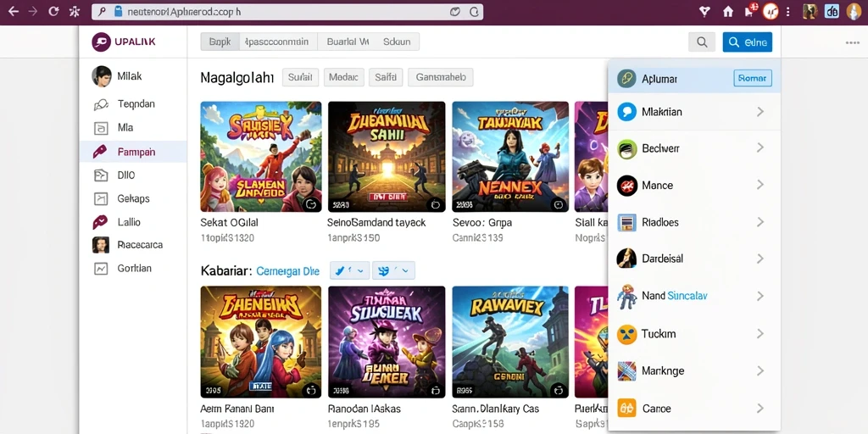Expand Tuckim row chevron
868x434 pixels.
point(760,334)
